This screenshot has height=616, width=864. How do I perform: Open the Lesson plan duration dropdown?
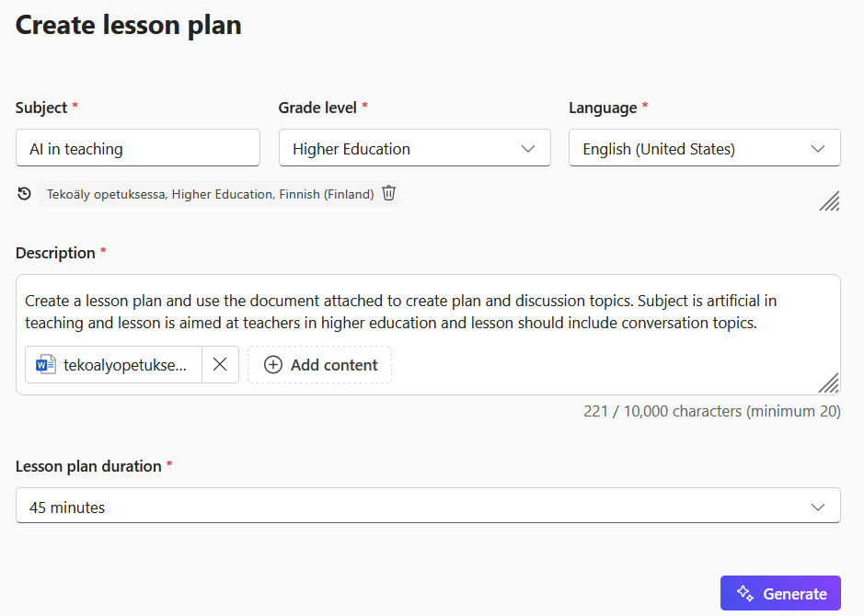[x=429, y=506]
